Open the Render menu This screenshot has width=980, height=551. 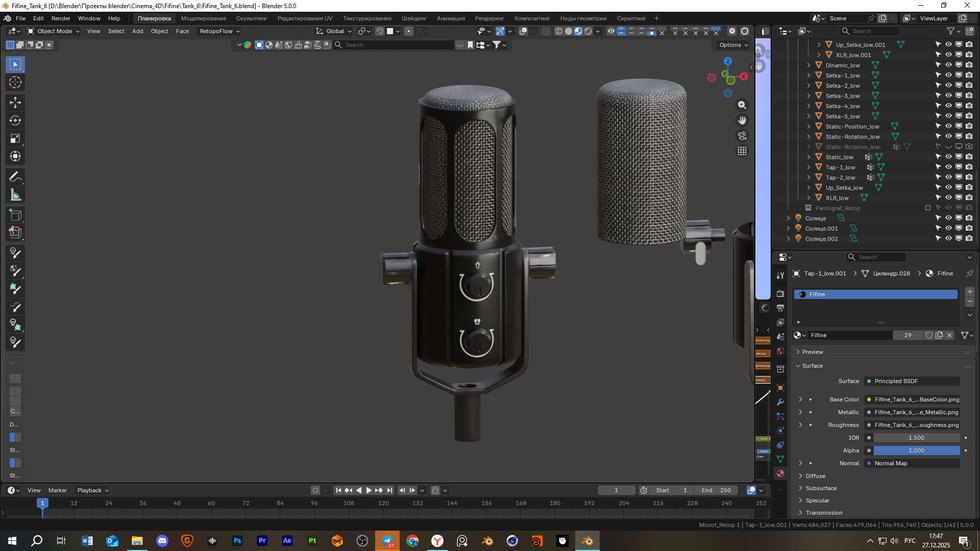click(61, 18)
